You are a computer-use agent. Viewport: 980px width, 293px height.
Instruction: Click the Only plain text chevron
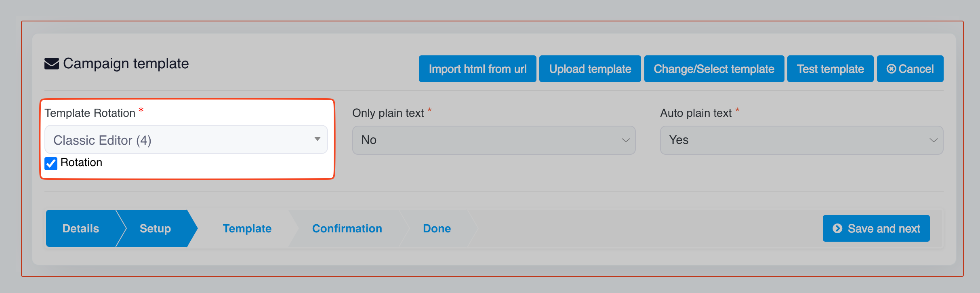[x=626, y=140]
